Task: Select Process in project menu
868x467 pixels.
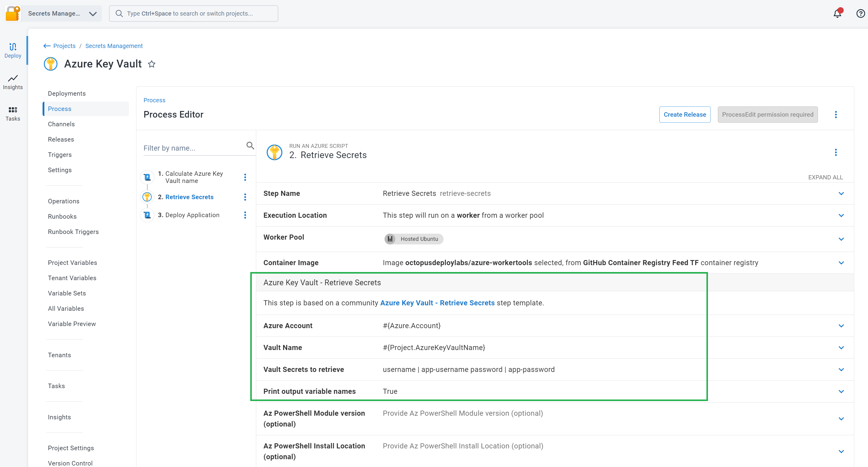Action: pyautogui.click(x=86, y=109)
